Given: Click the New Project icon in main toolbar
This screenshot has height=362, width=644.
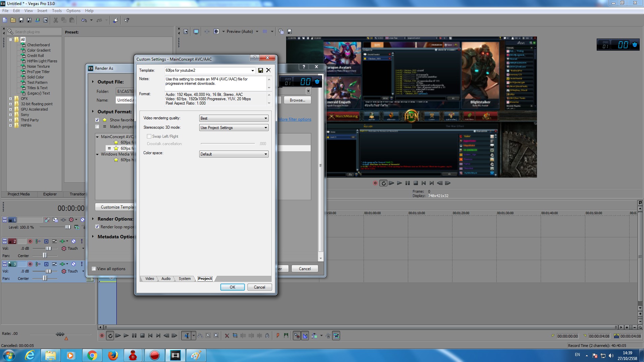Looking at the screenshot, I should (5, 20).
